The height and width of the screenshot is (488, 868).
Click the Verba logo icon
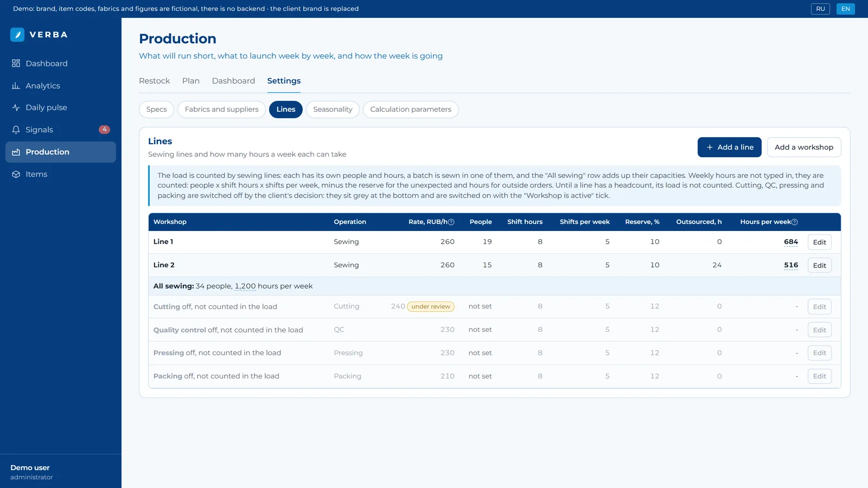(17, 35)
